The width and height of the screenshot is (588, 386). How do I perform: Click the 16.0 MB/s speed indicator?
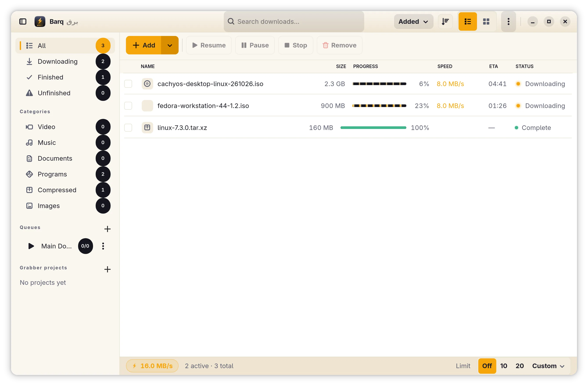152,366
